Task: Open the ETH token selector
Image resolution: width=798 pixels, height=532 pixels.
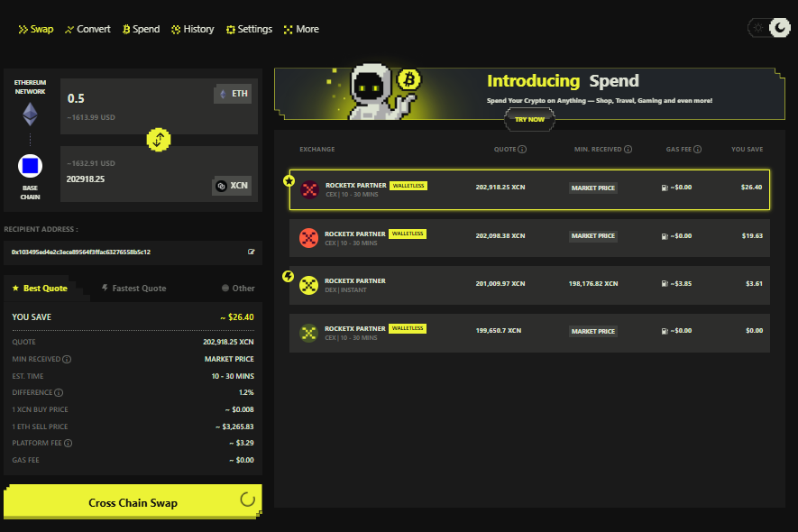Action: click(x=232, y=93)
